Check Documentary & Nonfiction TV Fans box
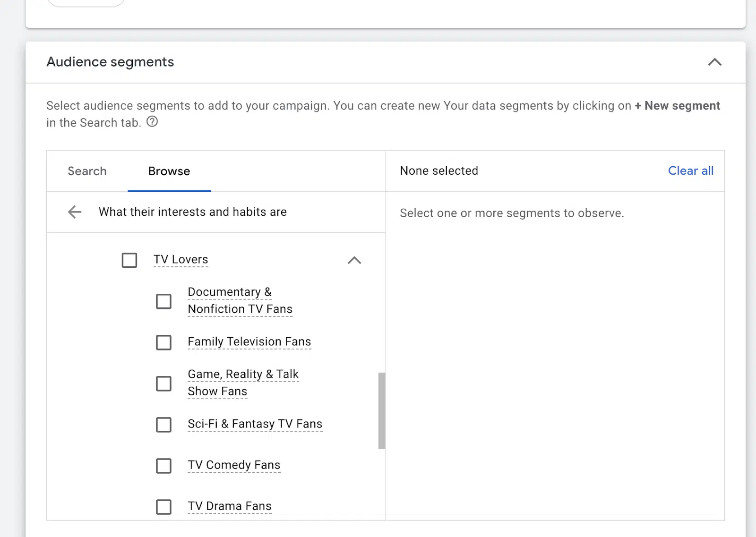 pos(164,301)
